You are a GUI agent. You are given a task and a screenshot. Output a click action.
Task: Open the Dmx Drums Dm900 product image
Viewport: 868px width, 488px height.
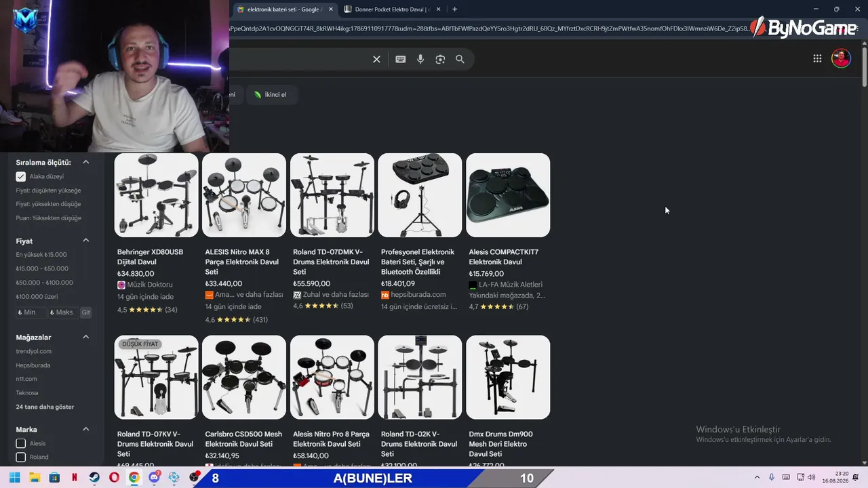(508, 378)
